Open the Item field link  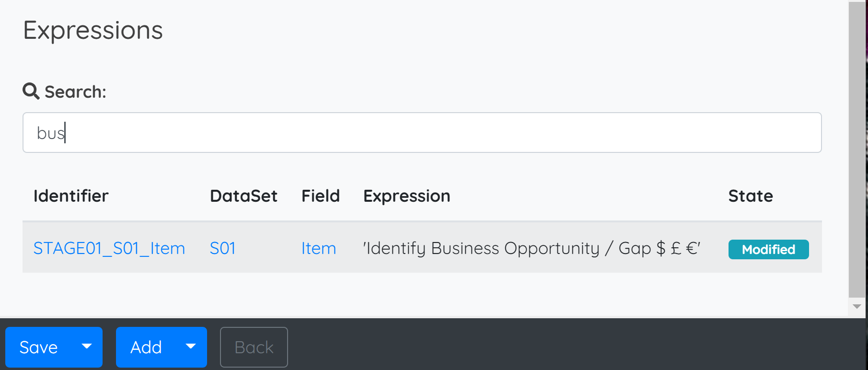tap(319, 248)
